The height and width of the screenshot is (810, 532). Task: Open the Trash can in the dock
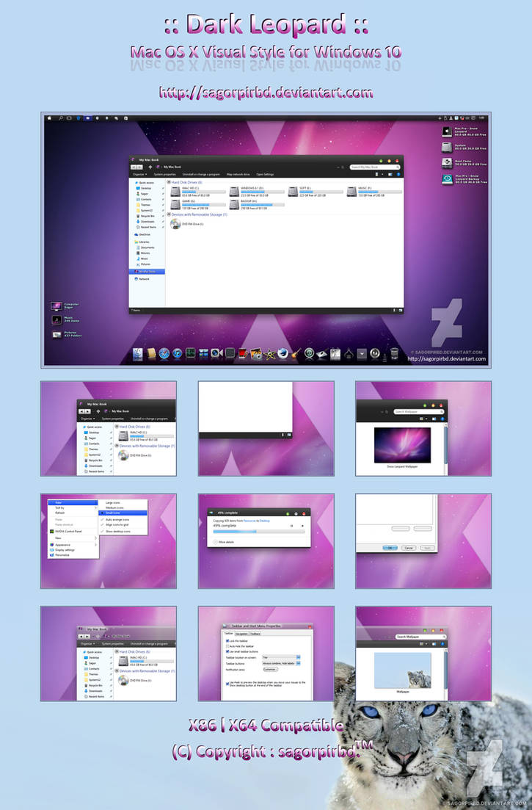click(394, 353)
